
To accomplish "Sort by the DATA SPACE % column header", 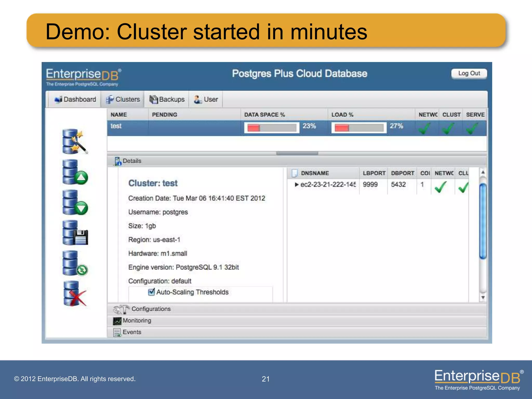I will (284, 115).
